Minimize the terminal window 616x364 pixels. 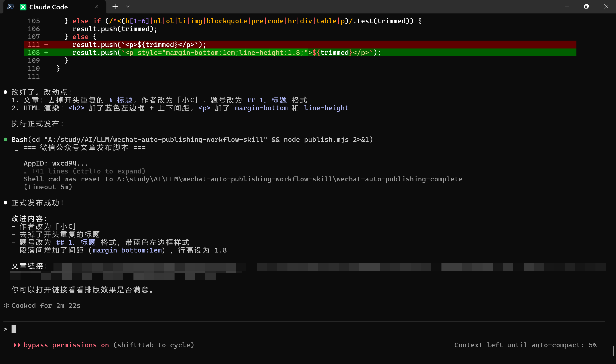point(567,7)
